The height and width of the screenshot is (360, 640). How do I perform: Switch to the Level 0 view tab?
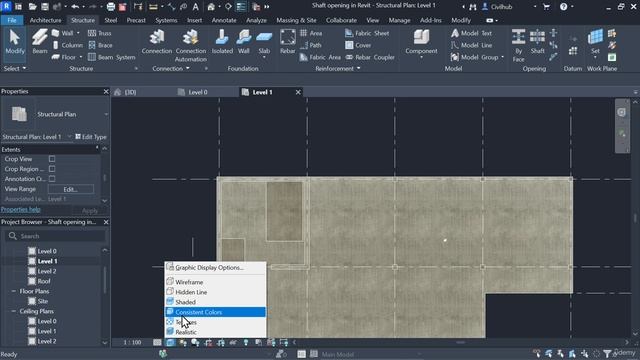198,92
